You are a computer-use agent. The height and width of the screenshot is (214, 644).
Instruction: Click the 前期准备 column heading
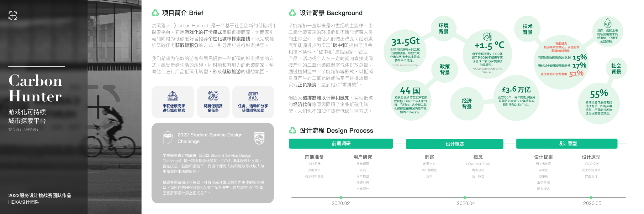point(314,157)
